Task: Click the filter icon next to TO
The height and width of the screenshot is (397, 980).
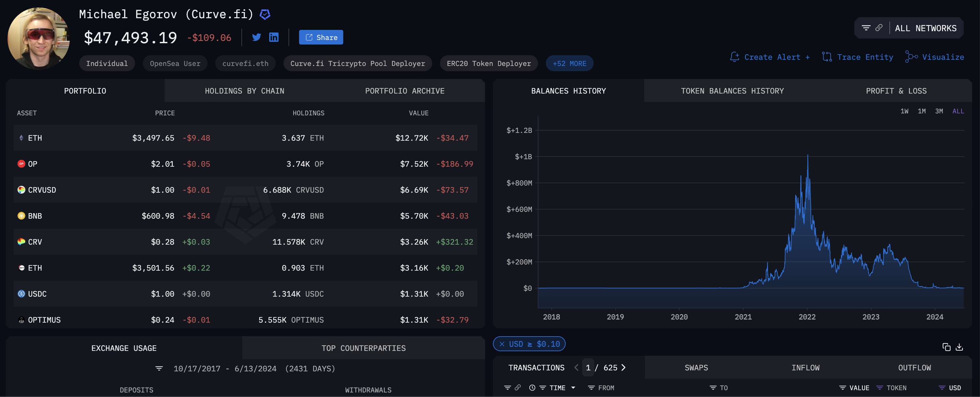Action: [713, 388]
